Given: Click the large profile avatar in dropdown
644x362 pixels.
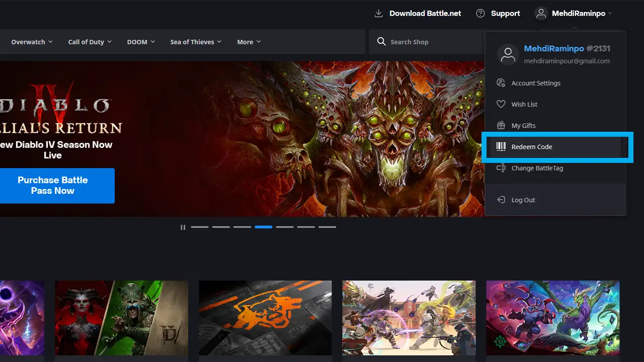Looking at the screenshot, I should 508,54.
